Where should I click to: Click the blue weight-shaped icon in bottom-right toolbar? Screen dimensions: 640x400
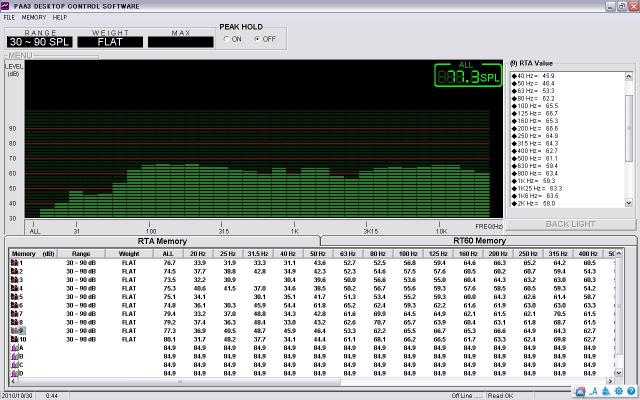pos(606,391)
